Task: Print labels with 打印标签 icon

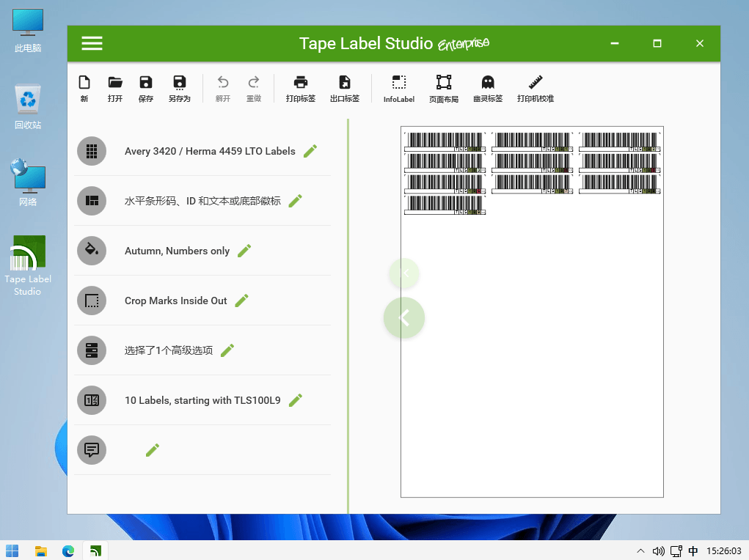Action: tap(301, 88)
